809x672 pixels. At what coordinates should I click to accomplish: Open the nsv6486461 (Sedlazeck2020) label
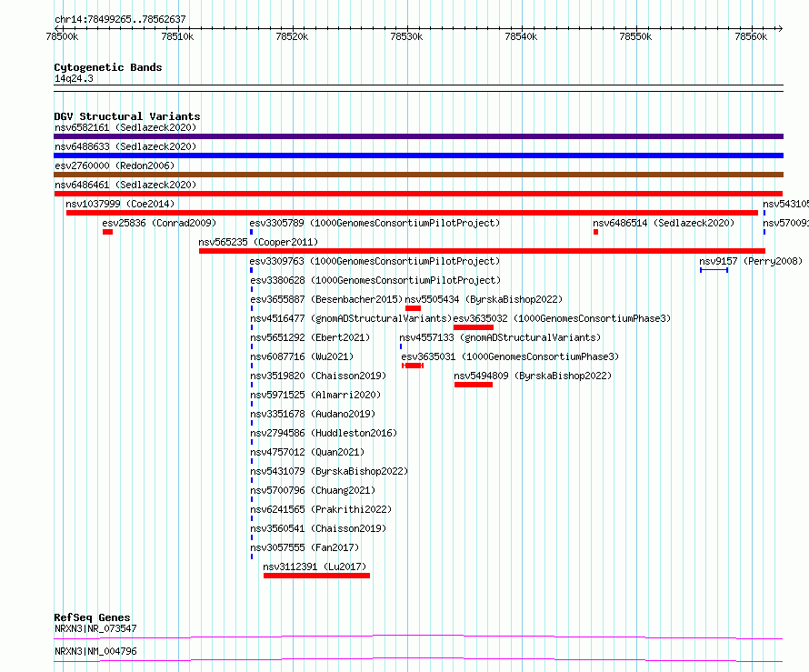125,185
